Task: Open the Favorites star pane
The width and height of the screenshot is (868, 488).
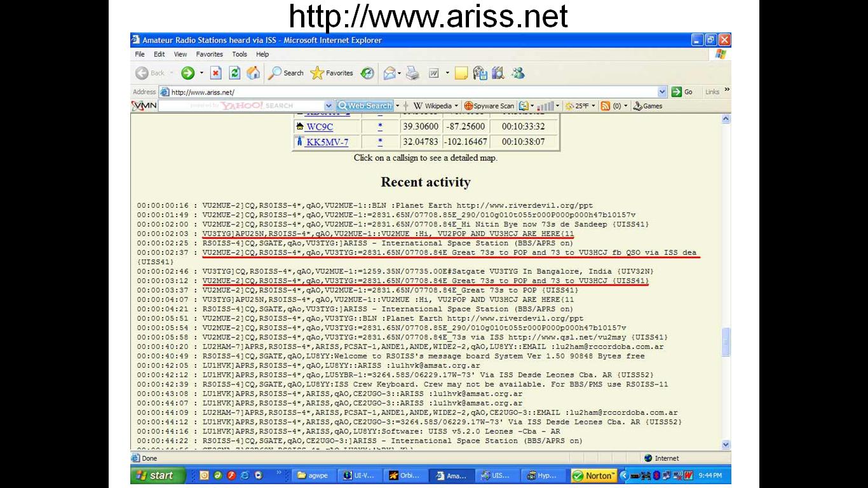Action: [x=331, y=73]
